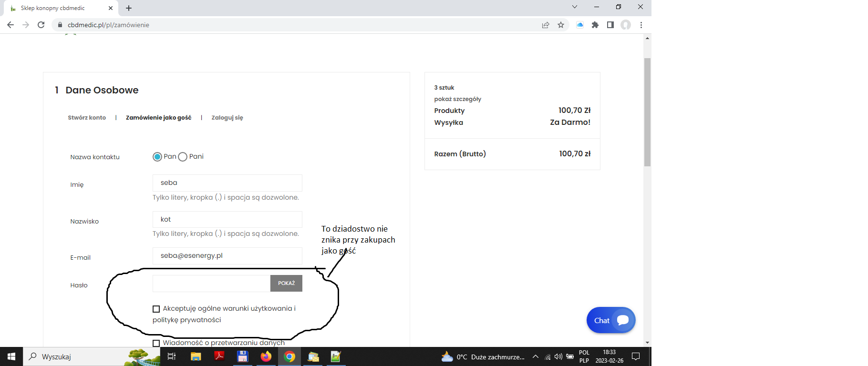
Task: Open the Windows notification center
Action: point(636,356)
